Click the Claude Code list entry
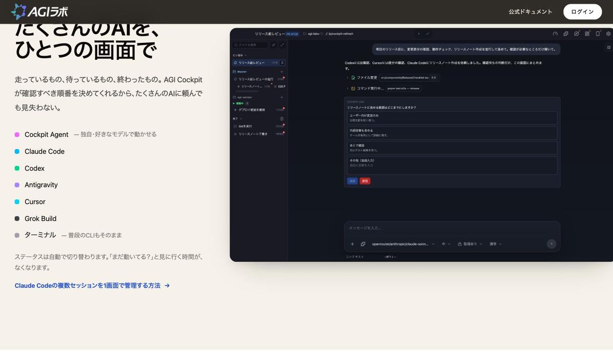 point(44,152)
